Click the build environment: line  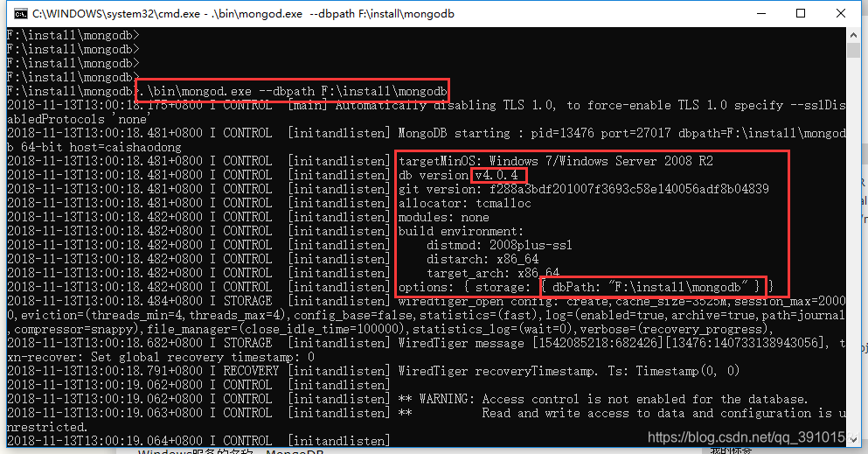coord(462,231)
